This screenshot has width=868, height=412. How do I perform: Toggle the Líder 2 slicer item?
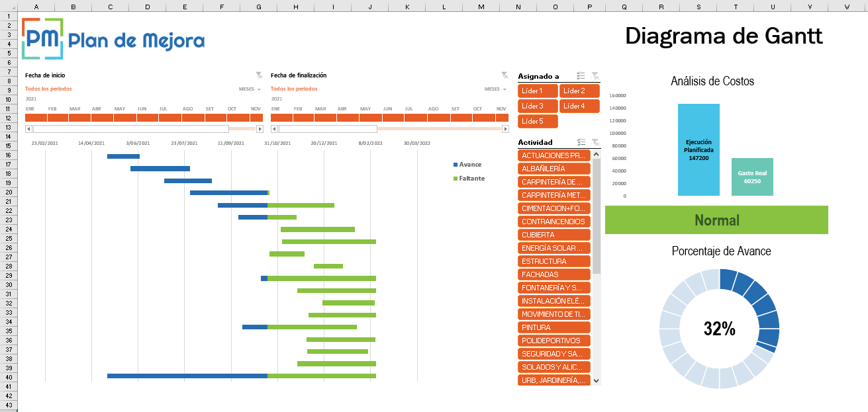click(579, 91)
